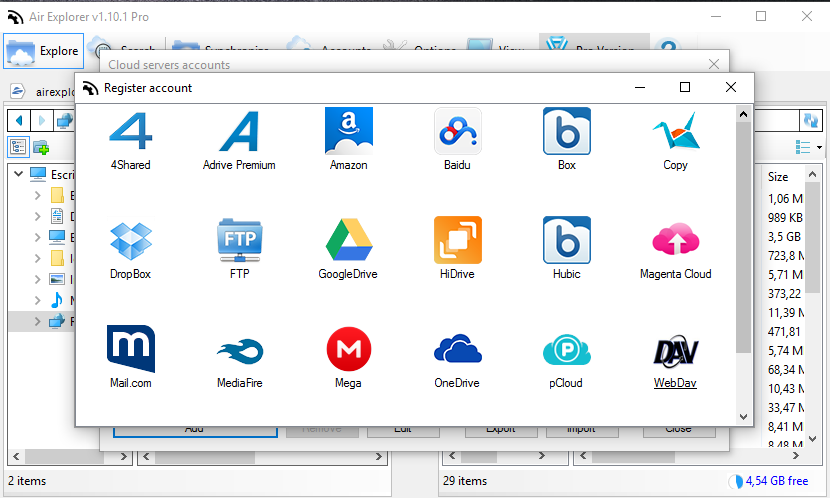830x498 pixels.
Task: Select the Amazon cloud icon
Action: click(x=348, y=131)
